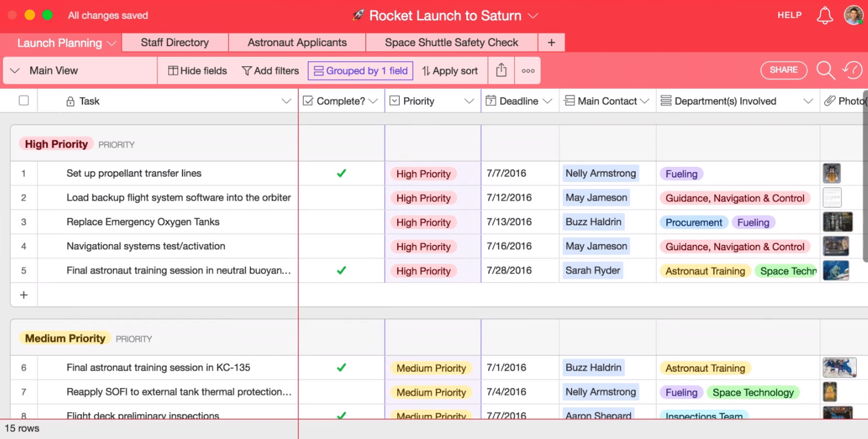The height and width of the screenshot is (439, 868).
Task: Open more view options via the ellipsis icon
Action: click(x=528, y=70)
